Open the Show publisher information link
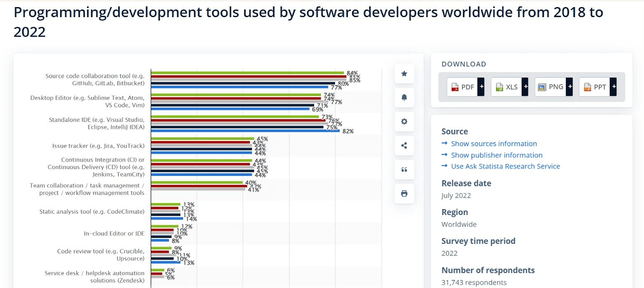Viewport: 644px width, 288px height. click(497, 155)
